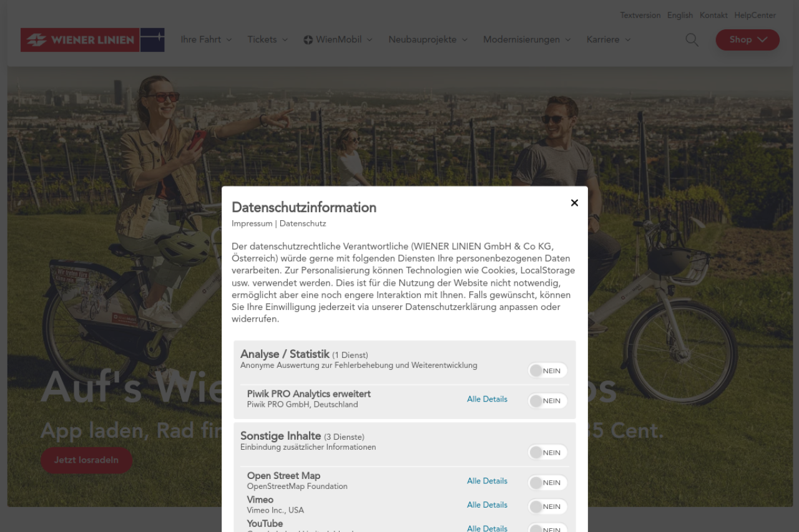The height and width of the screenshot is (532, 799).
Task: Enable Piwik PRO Analytics toggle
Action: [x=547, y=401]
